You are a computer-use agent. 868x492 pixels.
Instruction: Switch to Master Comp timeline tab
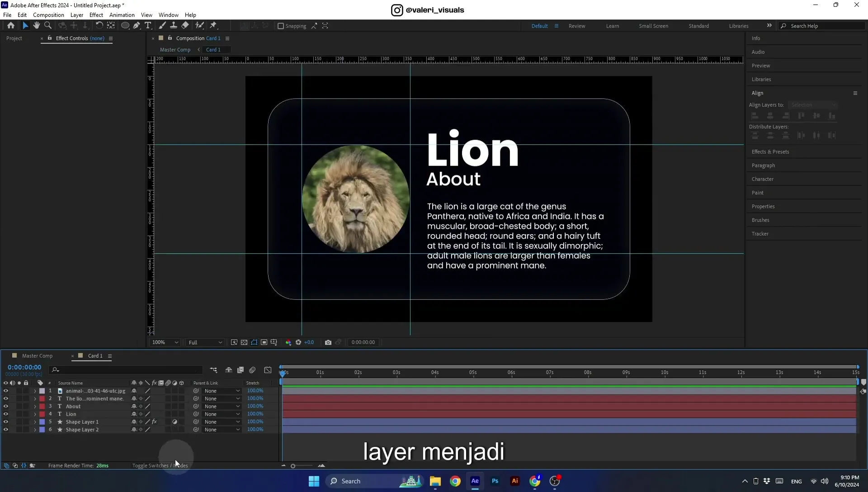click(x=37, y=356)
